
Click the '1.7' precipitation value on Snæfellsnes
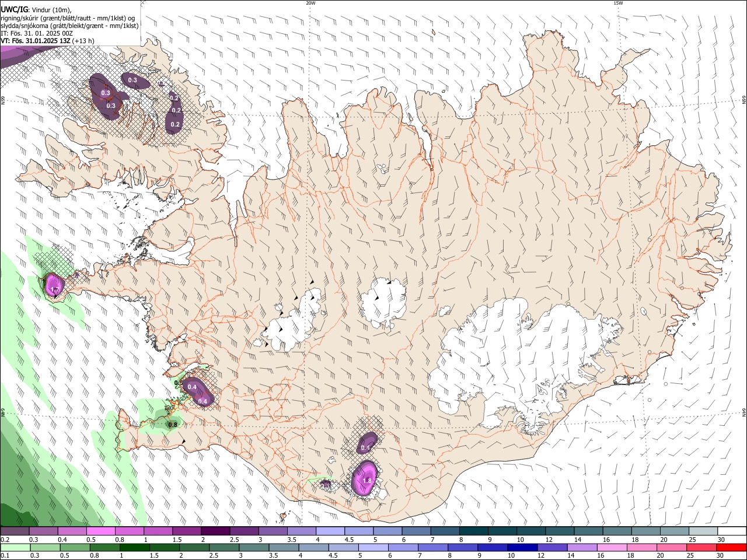pos(54,289)
